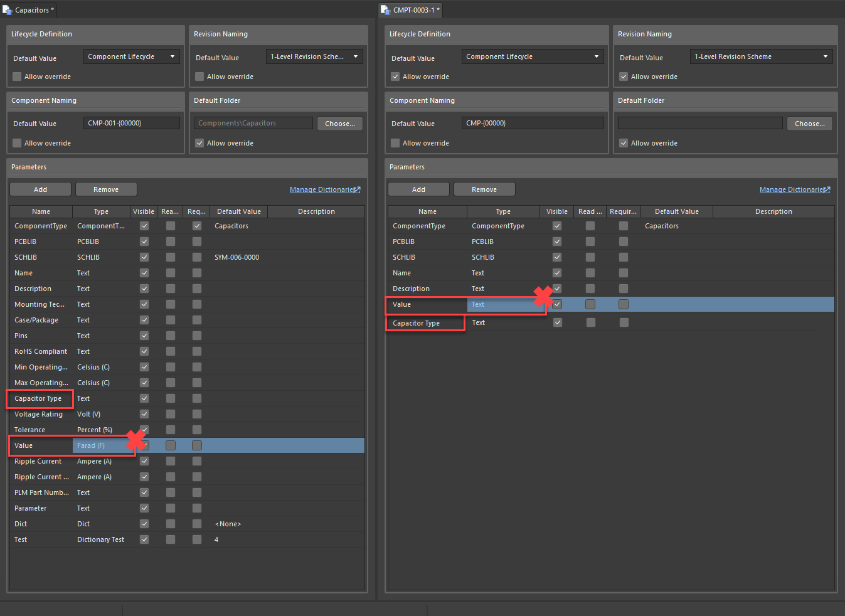
Task: Open Manage Dictionaries link in Capacitors pane
Action: pyautogui.click(x=325, y=189)
